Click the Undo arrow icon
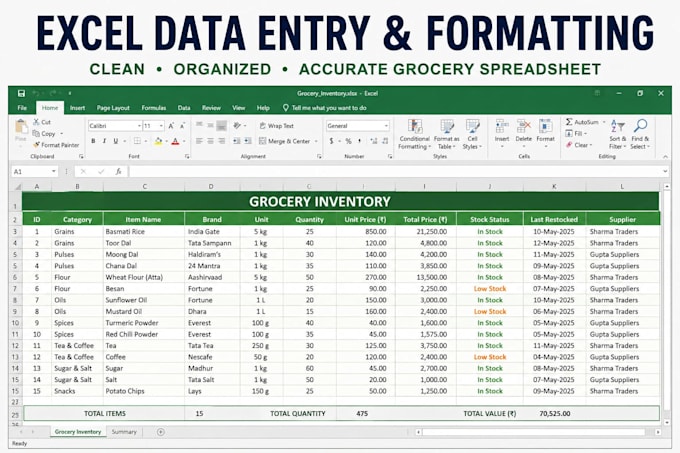The width and height of the screenshot is (680, 453). click(36, 93)
